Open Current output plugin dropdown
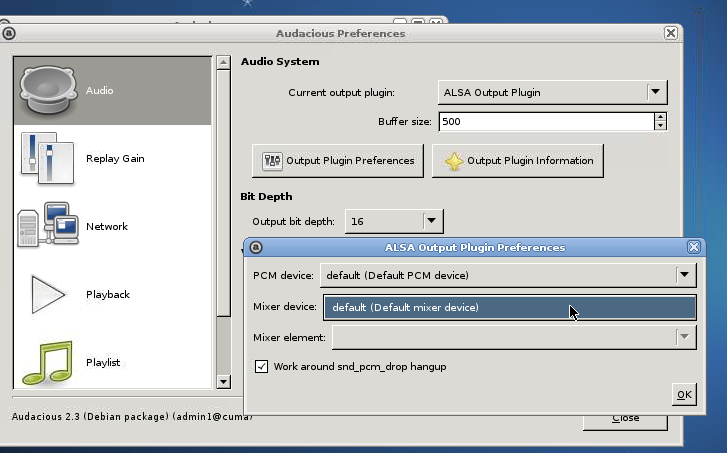 553,92
